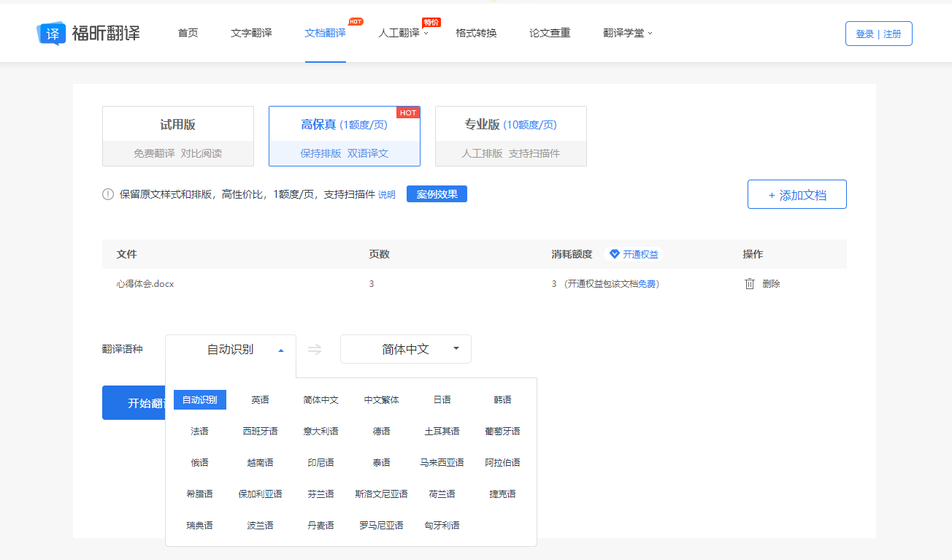Screen dimensions: 952x560
Task: Select 匈牙利语 in the language list
Action: [x=442, y=526]
